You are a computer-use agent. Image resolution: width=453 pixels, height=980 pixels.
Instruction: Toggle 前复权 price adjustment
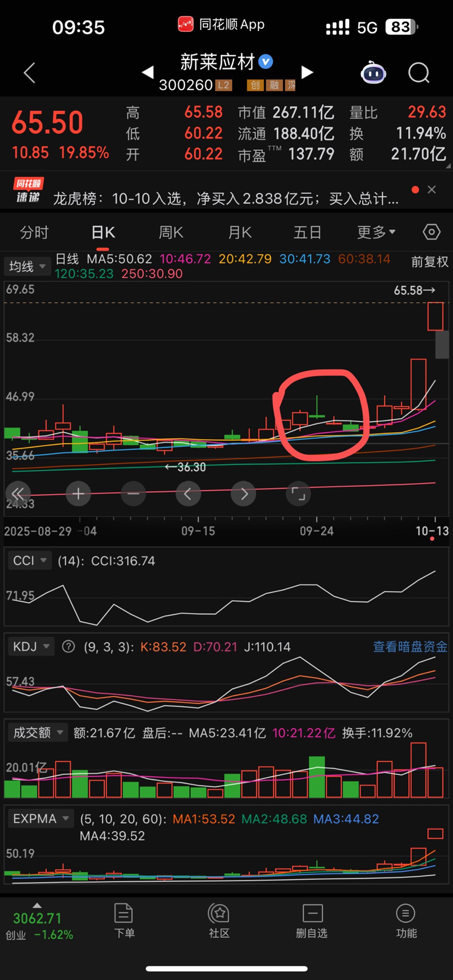[x=429, y=262]
